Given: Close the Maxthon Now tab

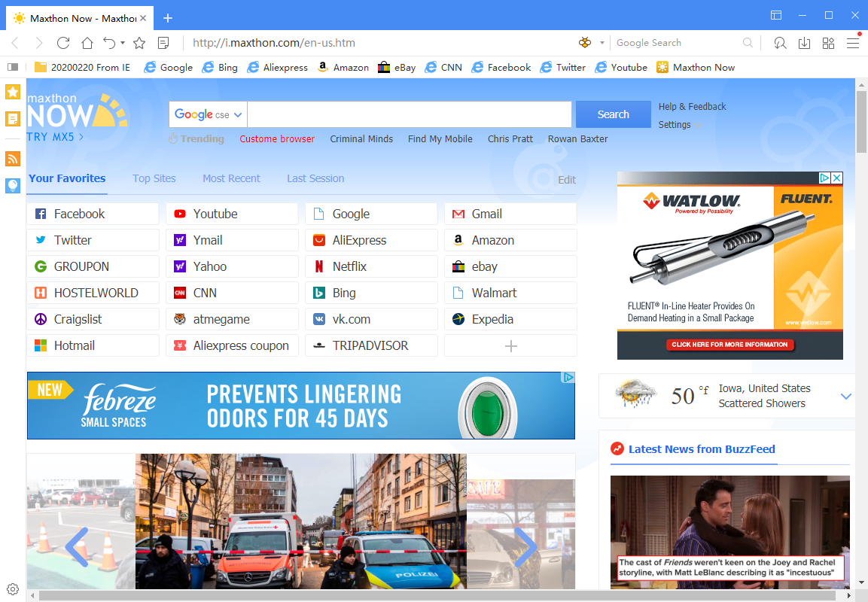Looking at the screenshot, I should (143, 18).
